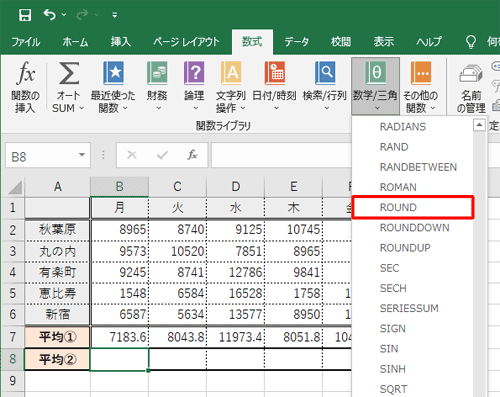The width and height of the screenshot is (500, 397).
Task: Select column B header
Action: coord(119,186)
